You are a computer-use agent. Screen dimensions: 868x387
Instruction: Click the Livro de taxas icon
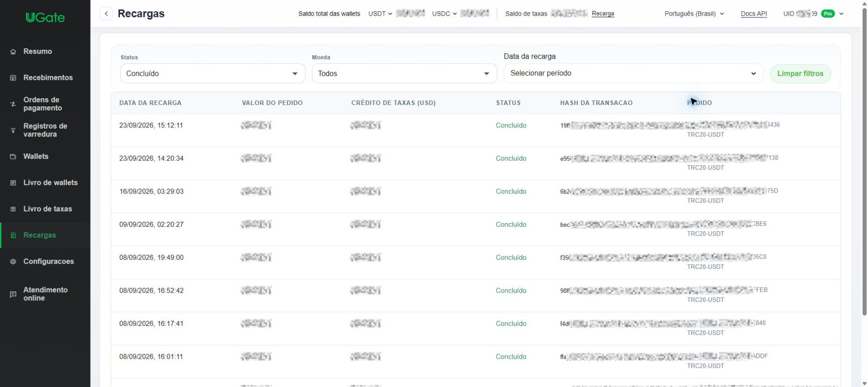(x=13, y=209)
